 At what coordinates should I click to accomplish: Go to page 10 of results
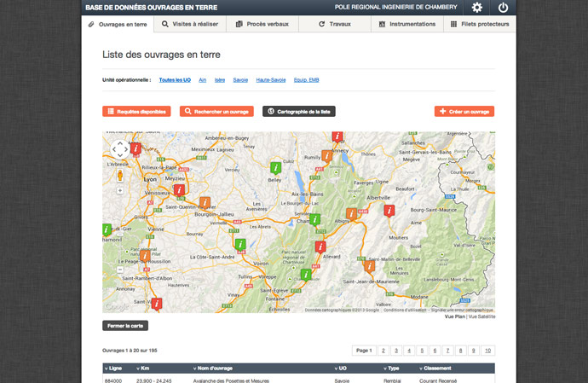(487, 351)
